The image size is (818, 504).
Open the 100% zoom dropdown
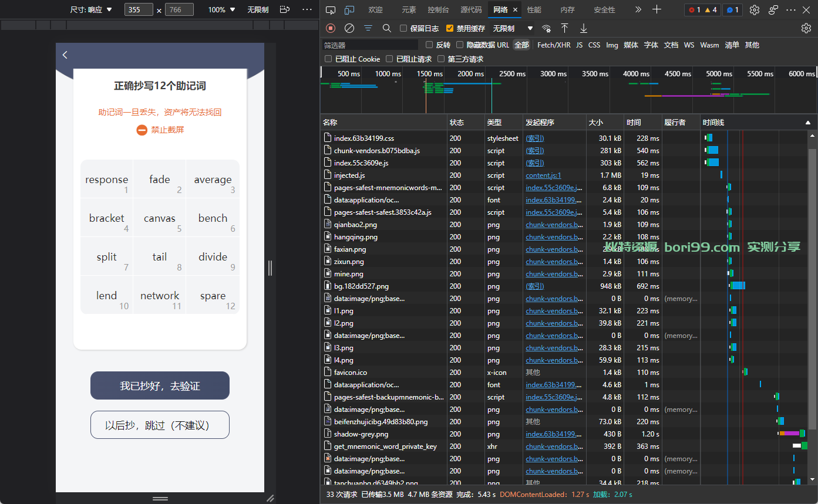pos(221,9)
